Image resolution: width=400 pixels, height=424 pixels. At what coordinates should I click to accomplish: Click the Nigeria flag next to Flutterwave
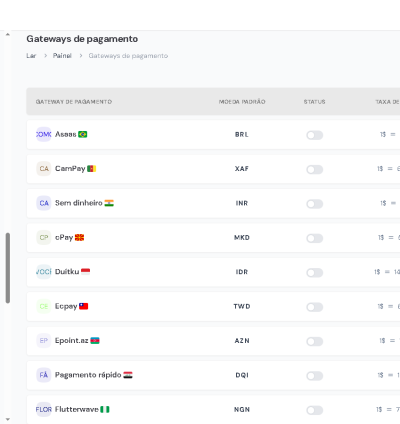tap(105, 409)
